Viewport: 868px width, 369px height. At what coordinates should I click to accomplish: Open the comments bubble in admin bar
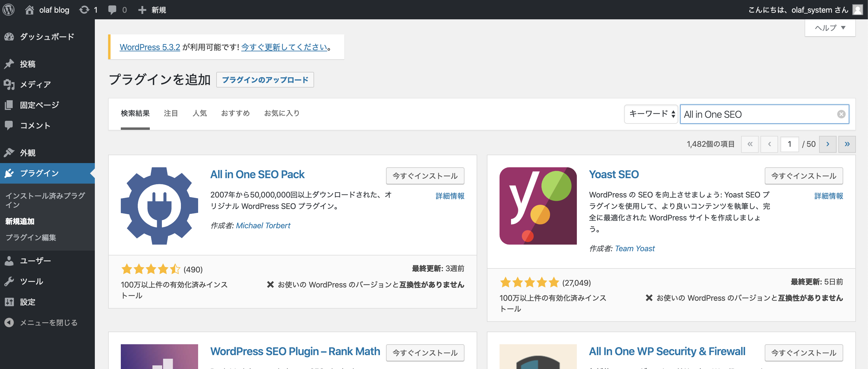click(113, 9)
